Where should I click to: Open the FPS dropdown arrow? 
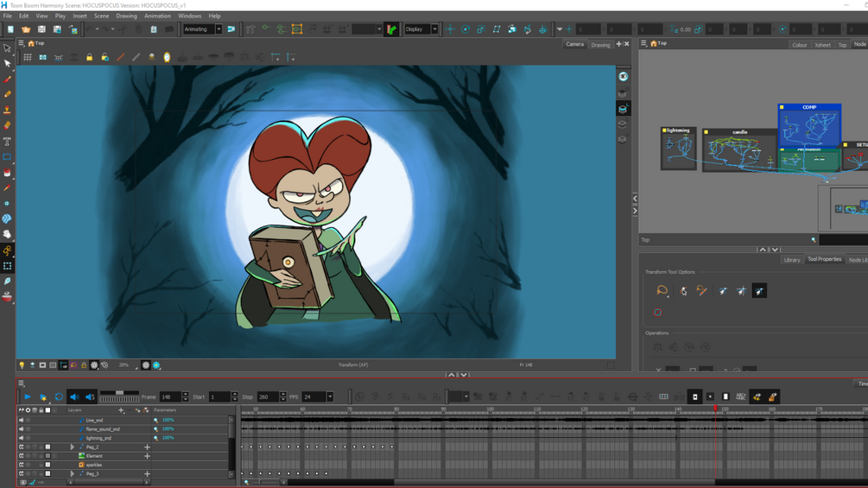(330, 396)
